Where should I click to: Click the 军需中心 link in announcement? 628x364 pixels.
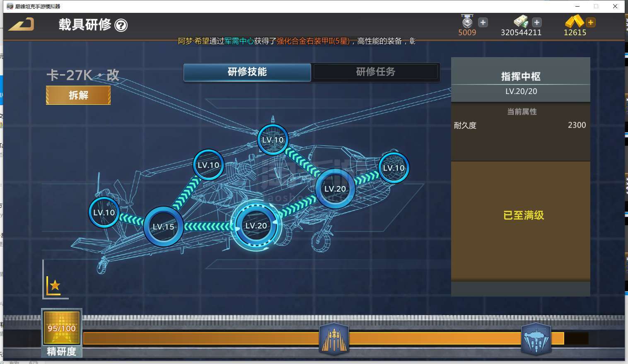coord(239,41)
